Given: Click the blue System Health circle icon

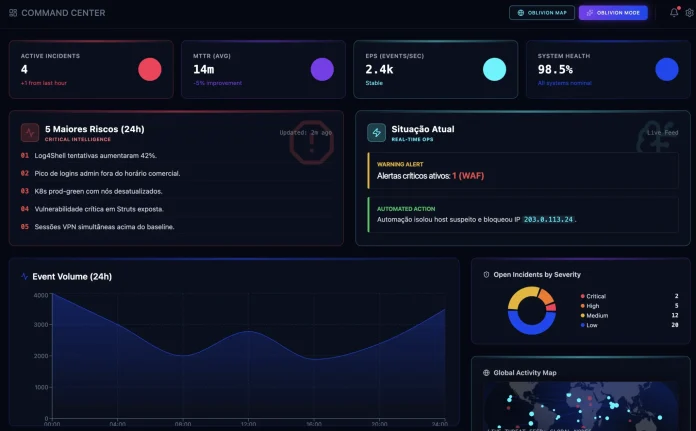Looking at the screenshot, I should pyautogui.click(x=667, y=69).
